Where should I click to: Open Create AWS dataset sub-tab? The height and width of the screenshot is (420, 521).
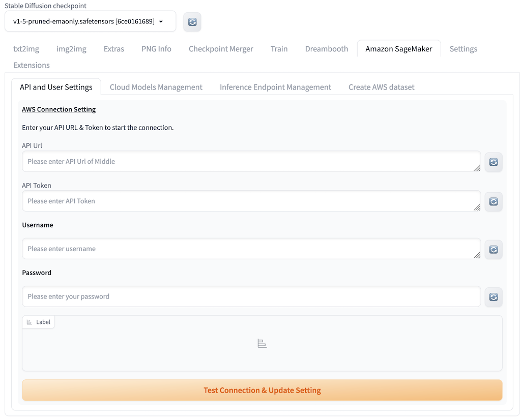(x=381, y=87)
